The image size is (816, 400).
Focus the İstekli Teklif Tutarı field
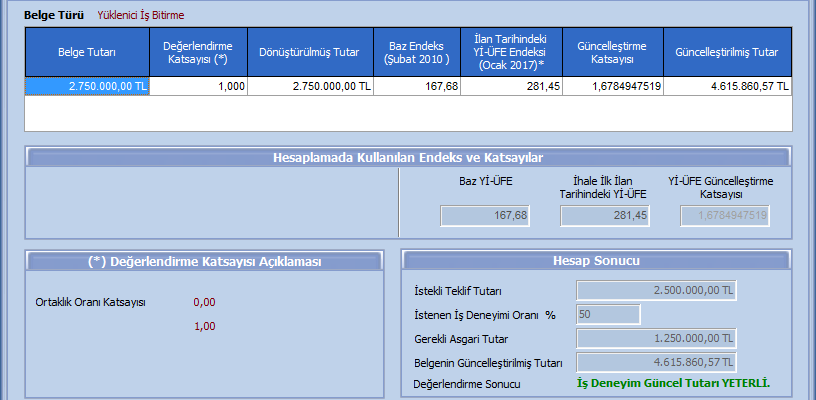point(657,290)
